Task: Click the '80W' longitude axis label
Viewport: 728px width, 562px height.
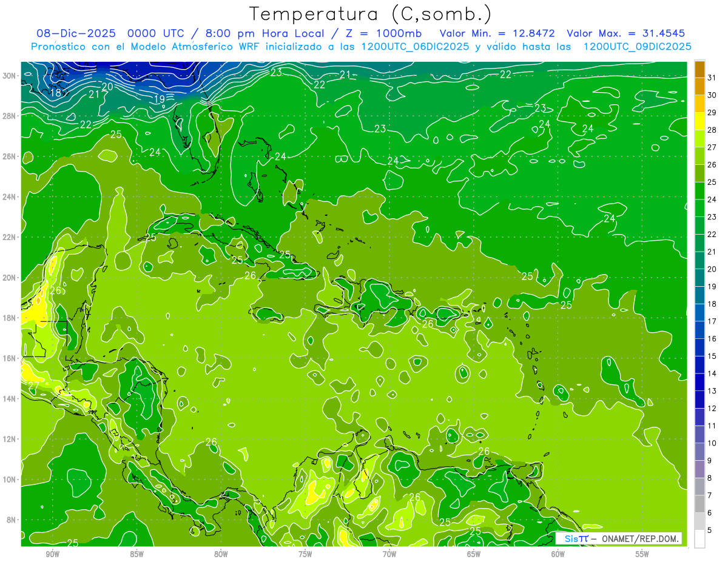Action: 221,554
